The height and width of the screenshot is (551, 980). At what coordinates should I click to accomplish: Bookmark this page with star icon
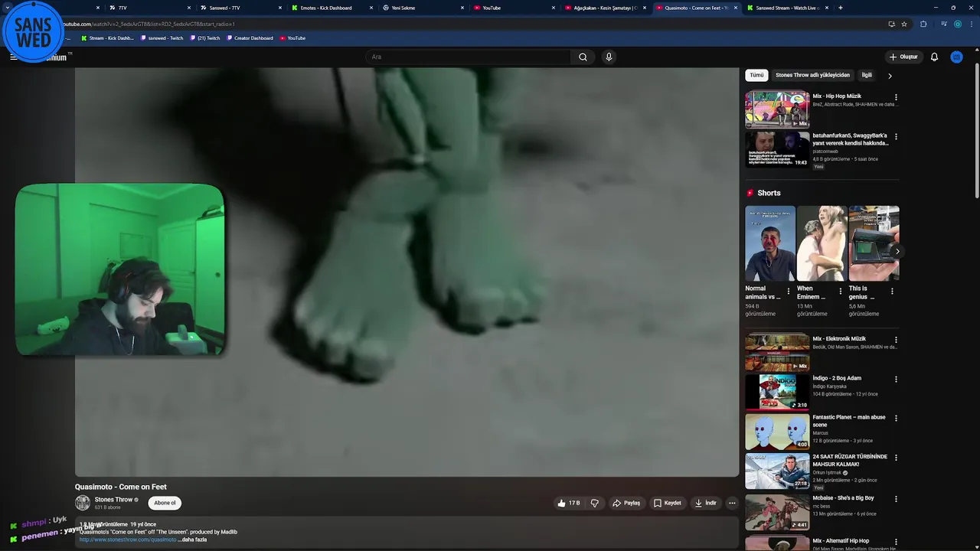[x=904, y=24]
